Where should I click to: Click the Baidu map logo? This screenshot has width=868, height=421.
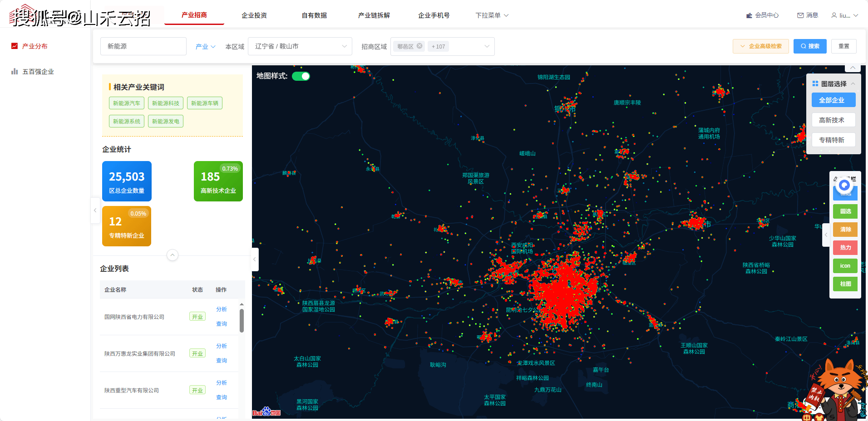266,412
